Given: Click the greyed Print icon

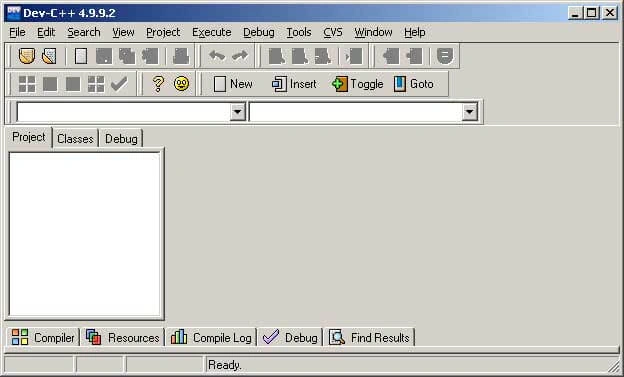Looking at the screenshot, I should point(181,56).
